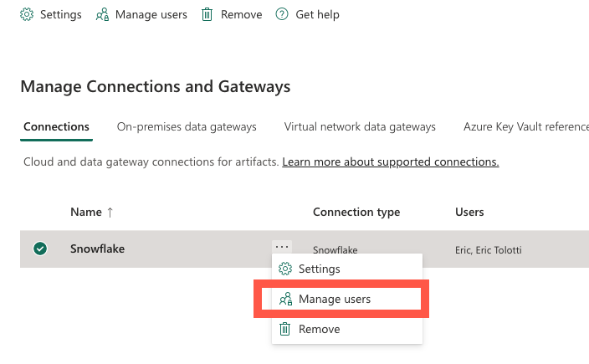Screen dimensions: 589x364
Task: Open Get help from the top toolbar
Action: (282, 15)
